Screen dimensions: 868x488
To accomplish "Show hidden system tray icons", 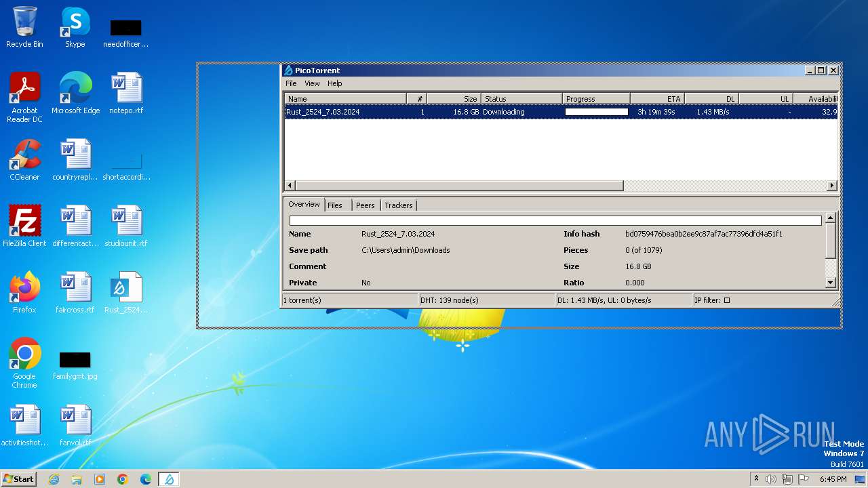I will 756,479.
